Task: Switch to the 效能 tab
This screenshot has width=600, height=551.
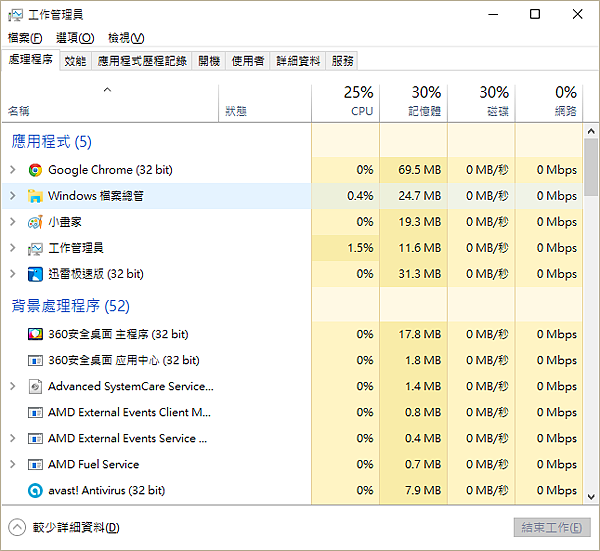Action: point(75,61)
